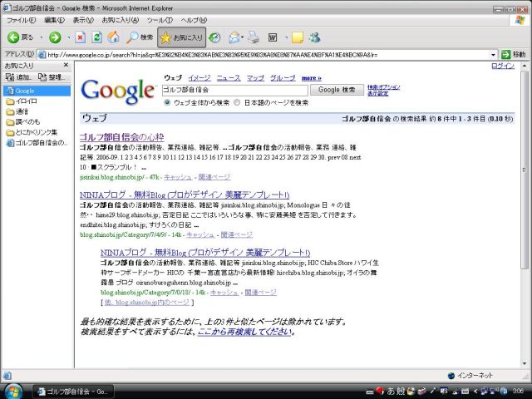
Task: Refresh the page with the refresh icon
Action: point(96,37)
